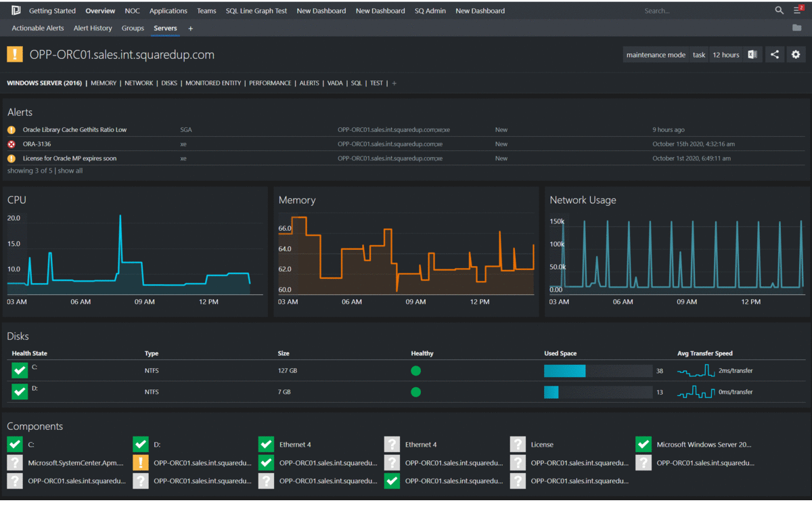Click the D: green check icon under Components
This screenshot has width=812, height=507.
[x=141, y=445]
